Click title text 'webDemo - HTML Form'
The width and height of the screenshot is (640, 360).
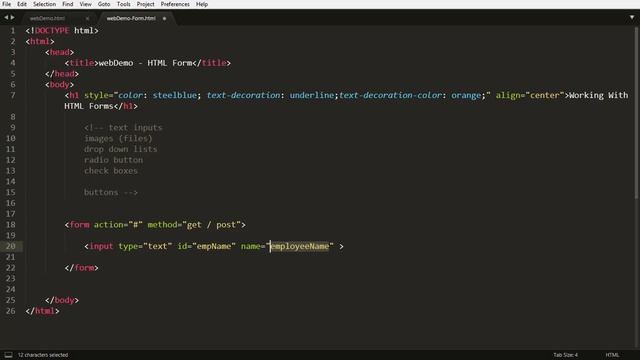pyautogui.click(x=145, y=63)
